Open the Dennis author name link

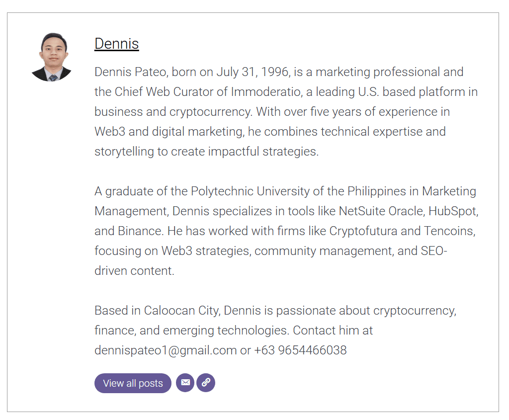tap(116, 44)
